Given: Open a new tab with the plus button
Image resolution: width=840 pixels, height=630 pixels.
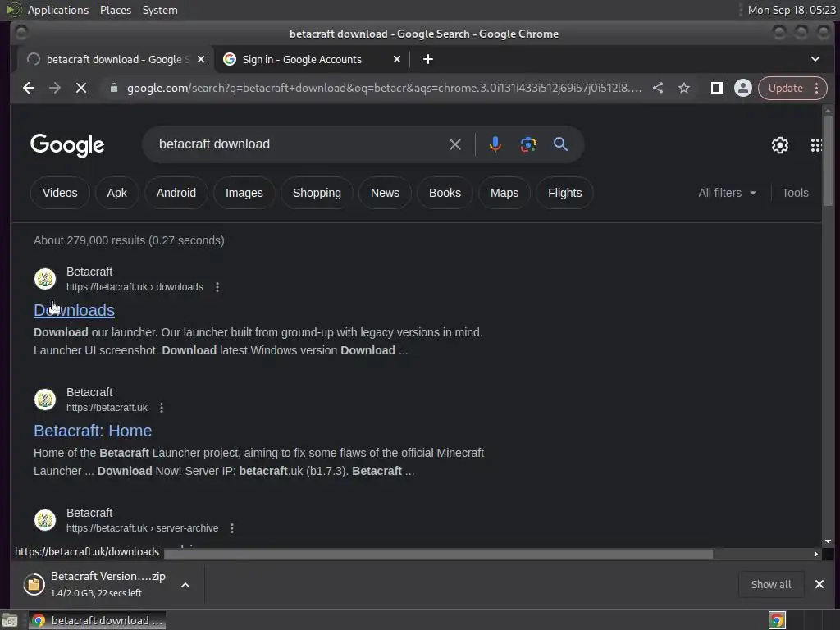Looking at the screenshot, I should (427, 59).
